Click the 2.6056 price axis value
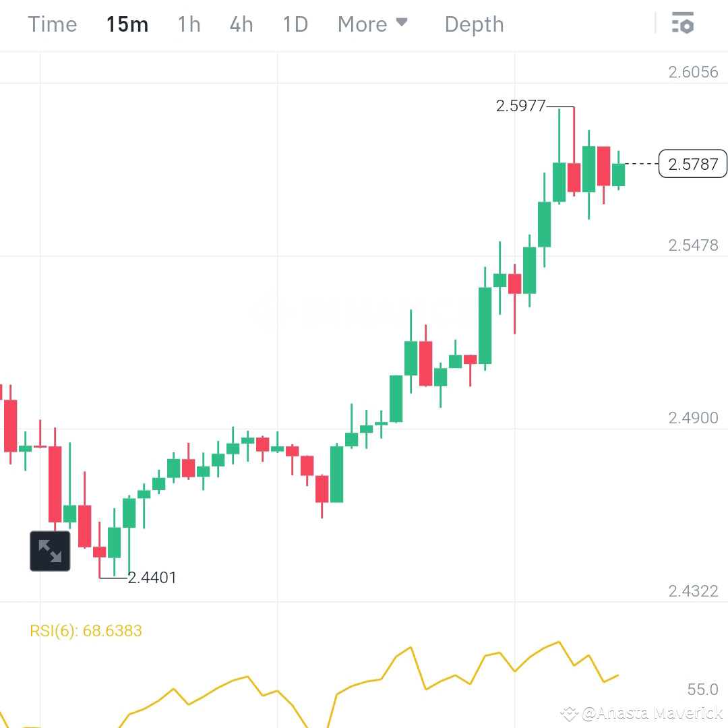The width and height of the screenshot is (728, 728). click(x=694, y=71)
